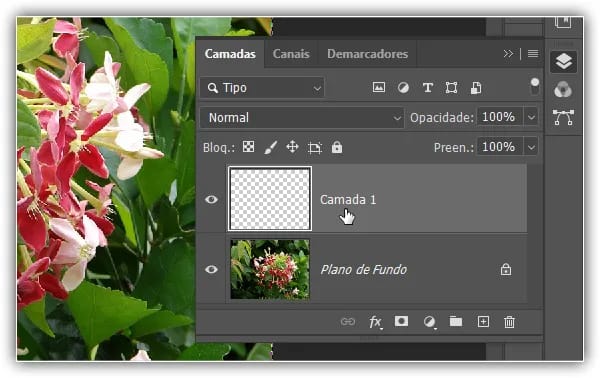Open the Normal blend mode dropdown

point(302,117)
